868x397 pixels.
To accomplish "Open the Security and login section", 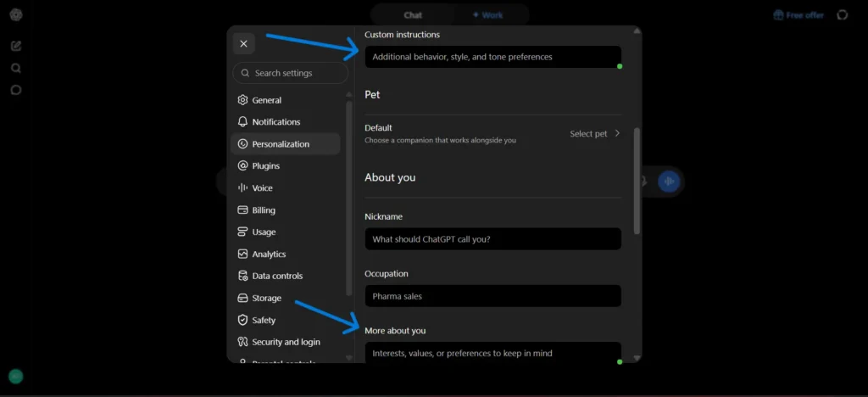I will 286,342.
